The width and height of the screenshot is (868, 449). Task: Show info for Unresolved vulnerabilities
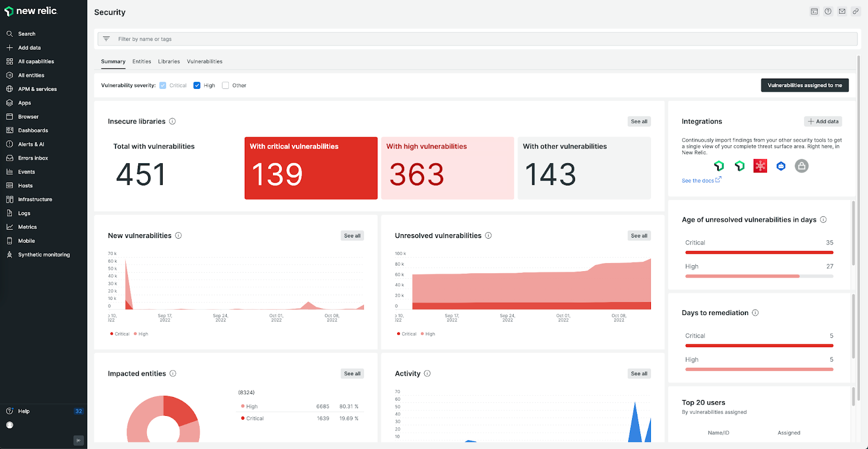pyautogui.click(x=488, y=235)
